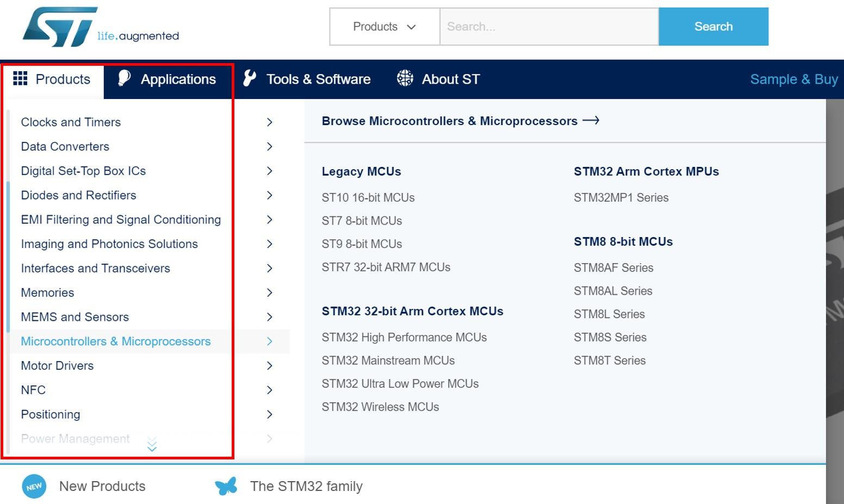
Task: Open STM8T Series link
Action: (x=610, y=360)
